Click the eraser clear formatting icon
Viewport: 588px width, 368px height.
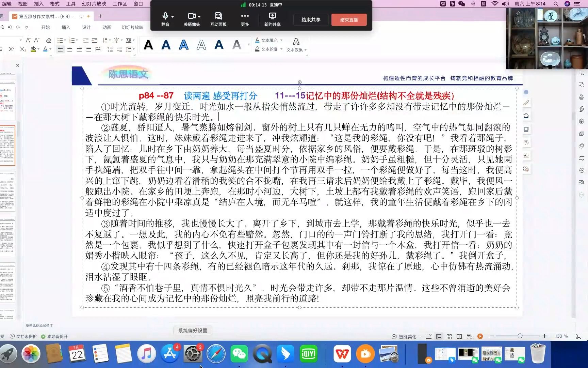coord(49,40)
